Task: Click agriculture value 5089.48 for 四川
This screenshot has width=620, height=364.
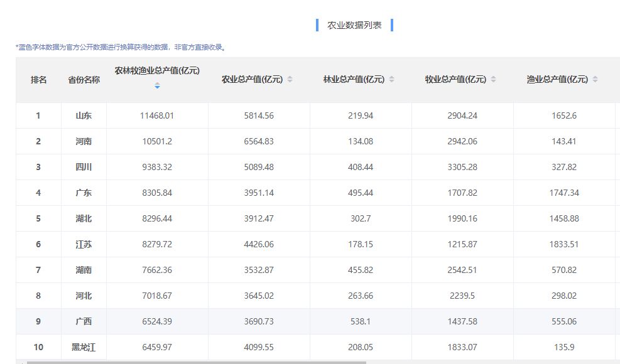Action: [259, 167]
